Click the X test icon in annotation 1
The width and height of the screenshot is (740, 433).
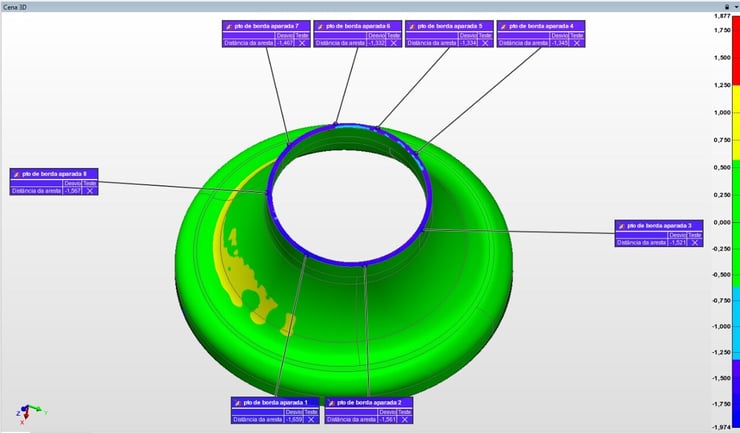point(311,420)
